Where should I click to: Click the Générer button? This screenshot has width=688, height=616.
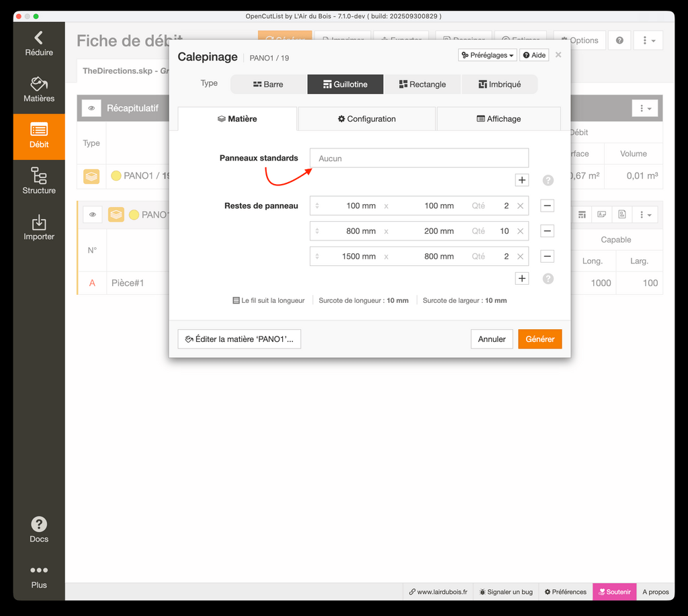(x=540, y=339)
